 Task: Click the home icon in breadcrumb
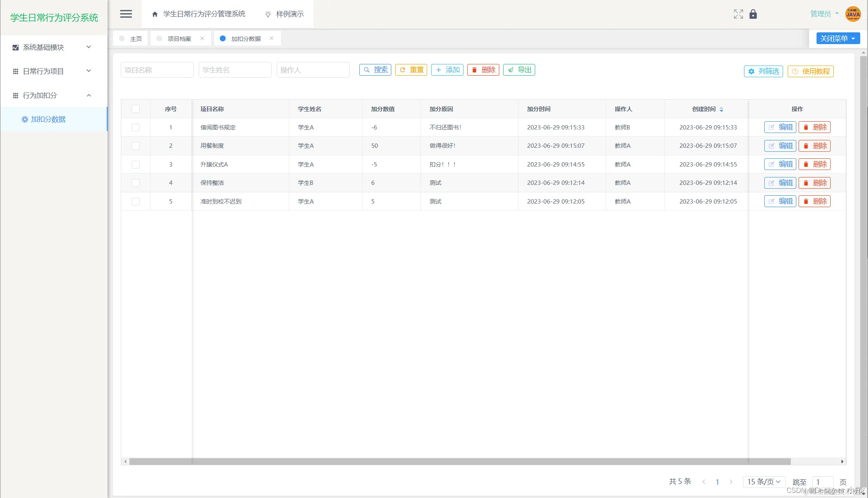coord(155,14)
